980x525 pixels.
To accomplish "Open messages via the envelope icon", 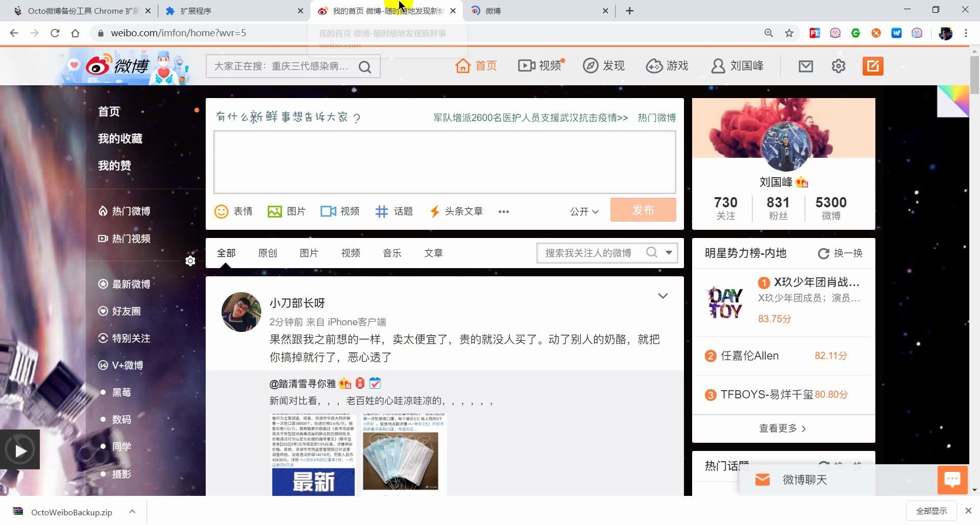I will point(805,66).
